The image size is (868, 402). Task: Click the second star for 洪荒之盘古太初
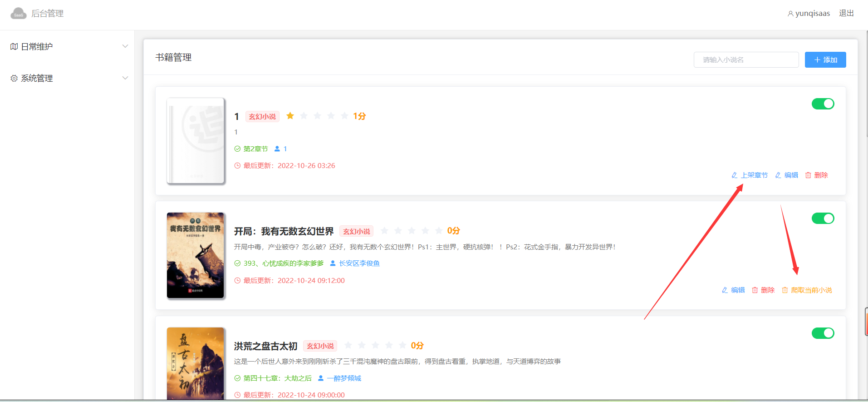point(362,345)
